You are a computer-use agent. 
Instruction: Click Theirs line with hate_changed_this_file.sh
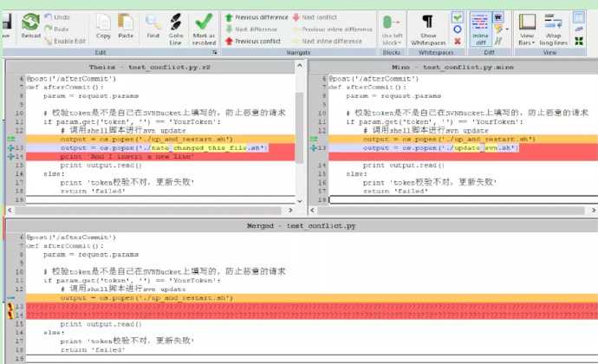(x=160, y=147)
